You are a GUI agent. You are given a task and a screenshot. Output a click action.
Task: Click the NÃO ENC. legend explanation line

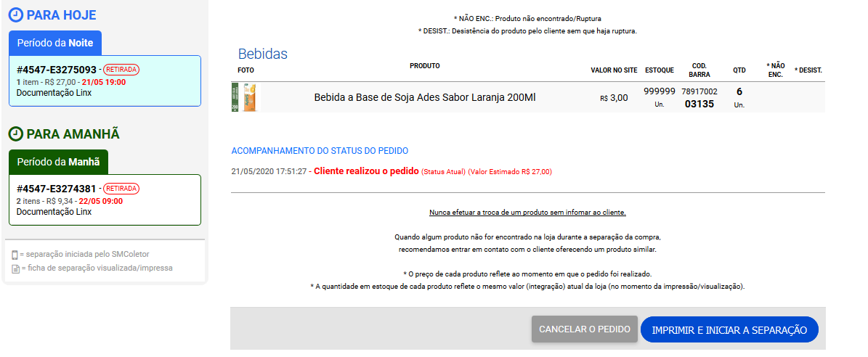point(527,18)
